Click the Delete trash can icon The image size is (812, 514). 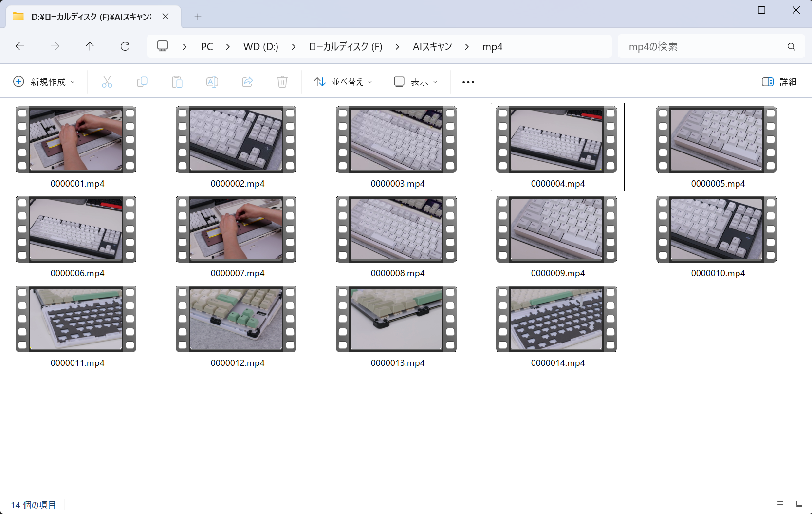(282, 82)
